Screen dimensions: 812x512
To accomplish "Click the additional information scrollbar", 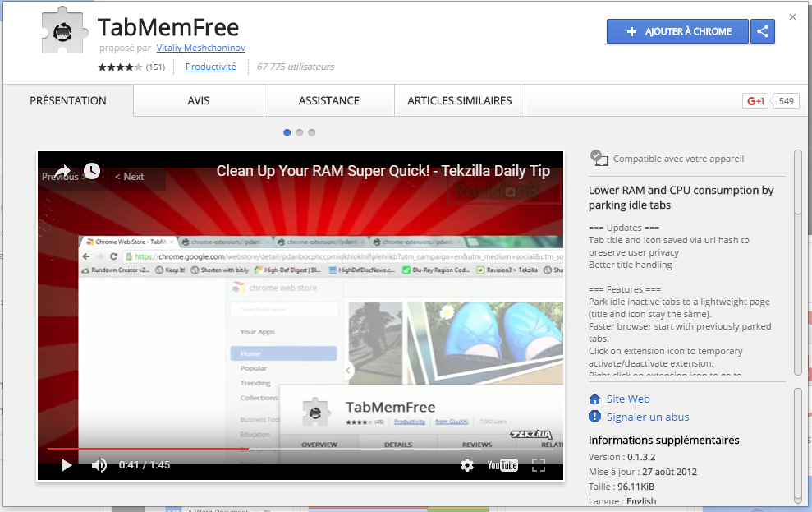I will 798,445.
